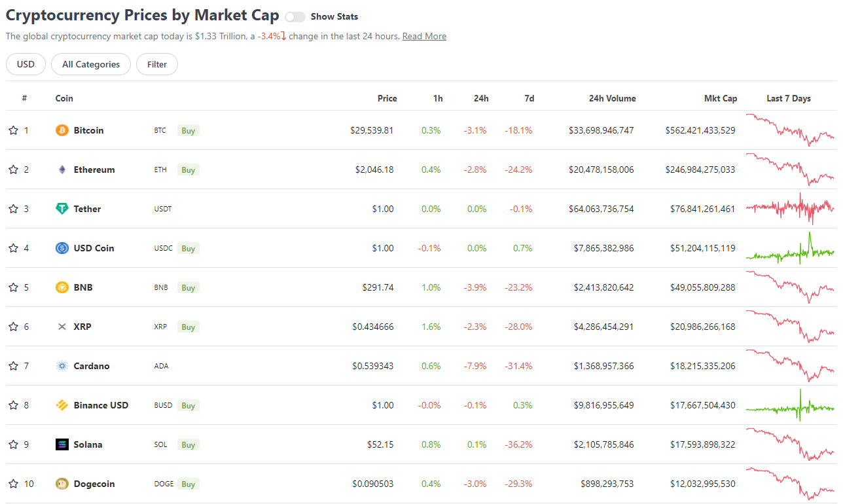Open the USD currency dropdown
The height and width of the screenshot is (504, 843).
click(x=26, y=64)
